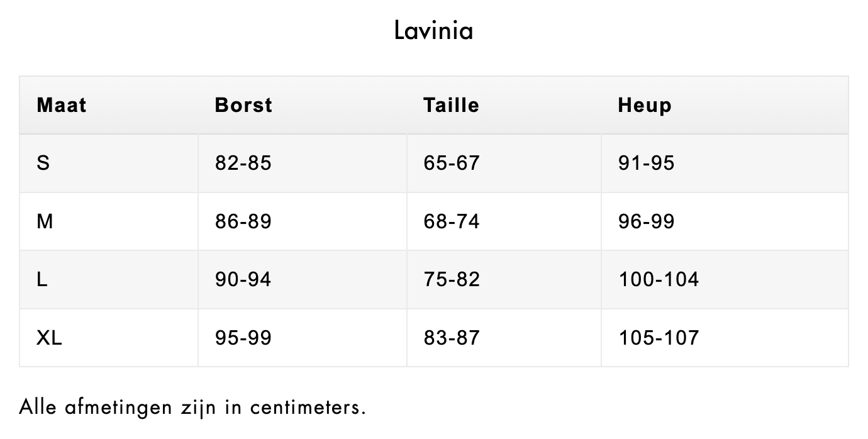
Task: Click the Lavinia title heading
Action: tap(433, 30)
